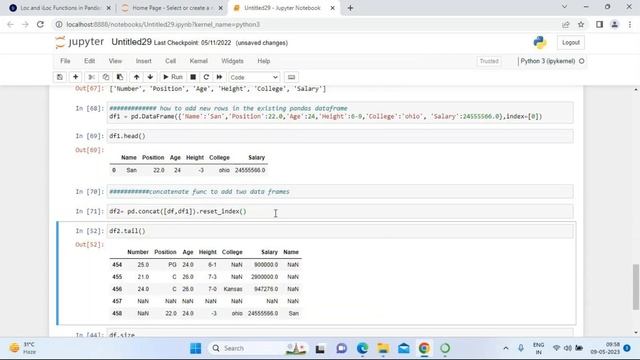Click the pd.concat code cell In [71]
The width and height of the screenshot is (640, 360).
coord(340,211)
